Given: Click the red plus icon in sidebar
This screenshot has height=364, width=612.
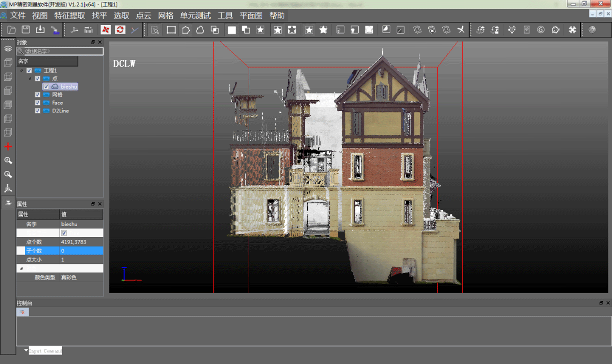Looking at the screenshot, I should (8, 147).
